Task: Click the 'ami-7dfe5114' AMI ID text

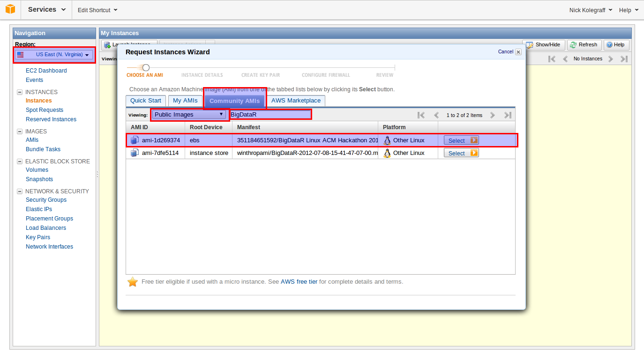Action: point(160,153)
